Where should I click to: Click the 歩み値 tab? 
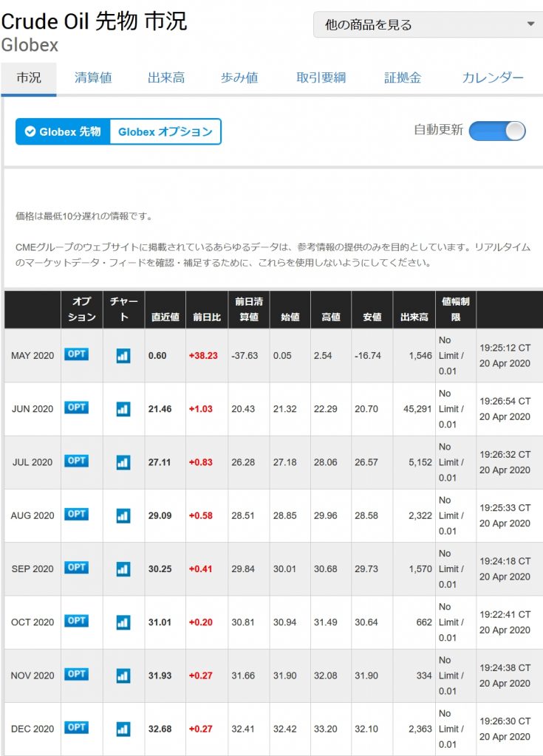(x=239, y=78)
